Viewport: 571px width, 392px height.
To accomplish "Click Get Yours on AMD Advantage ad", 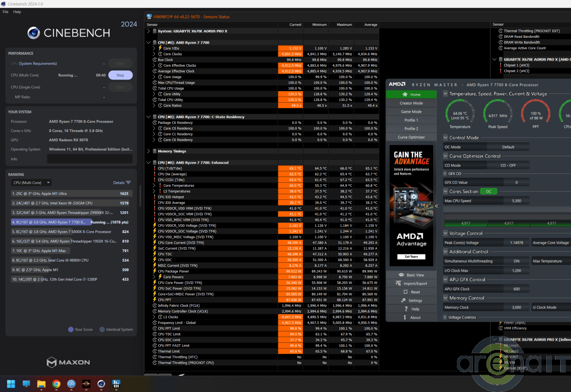I will tap(411, 256).
